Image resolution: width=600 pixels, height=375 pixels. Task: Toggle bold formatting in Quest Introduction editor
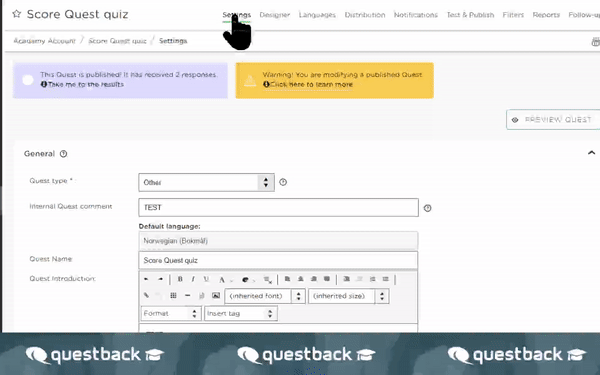pos(180,279)
